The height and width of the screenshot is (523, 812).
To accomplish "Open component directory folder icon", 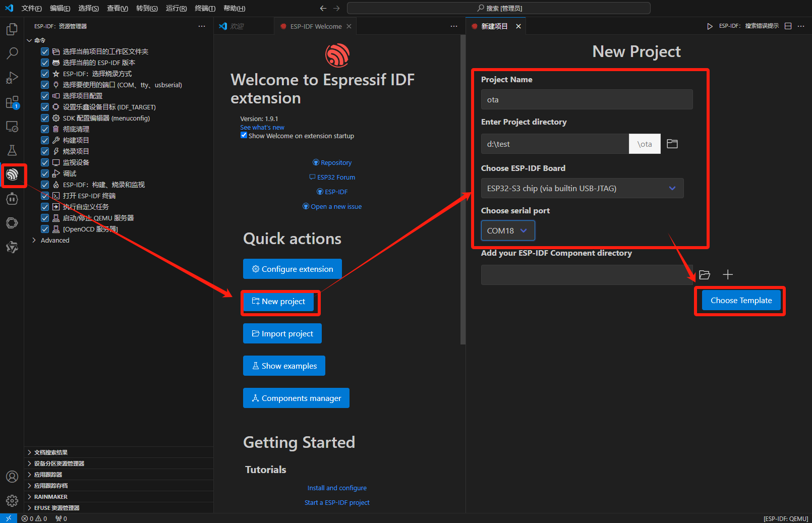I will click(705, 275).
